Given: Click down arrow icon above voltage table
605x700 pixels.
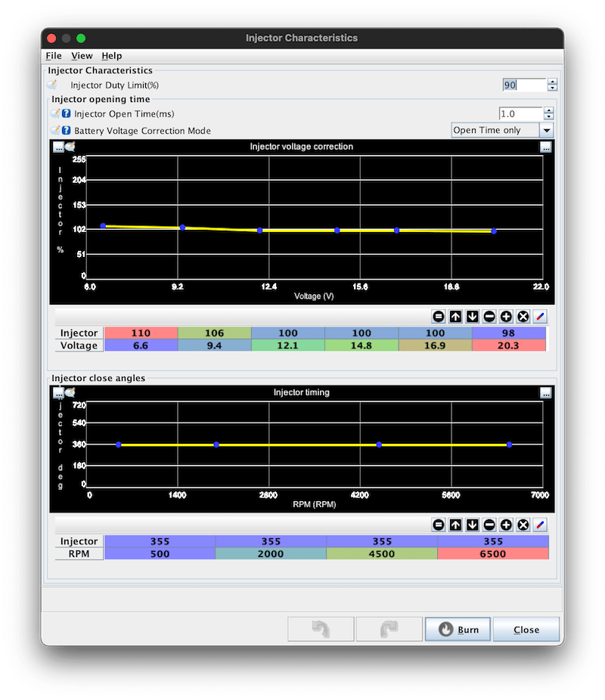Looking at the screenshot, I should (472, 317).
